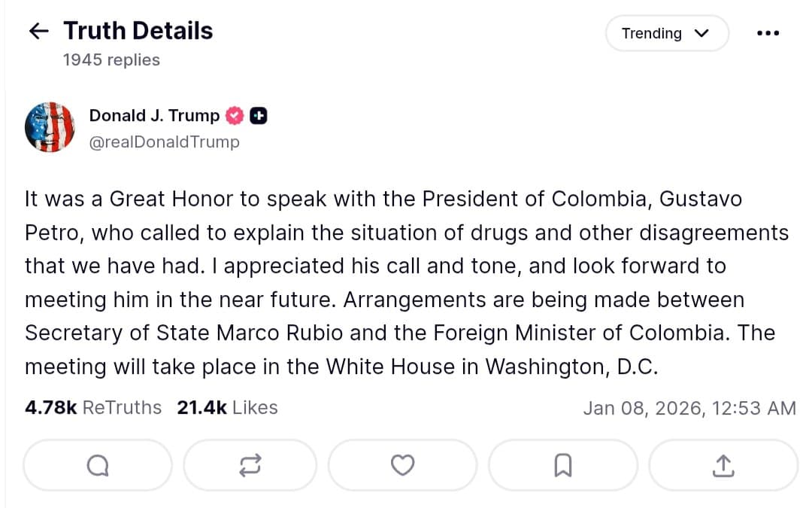Open the 1945 replies list
The width and height of the screenshot is (812, 508).
(113, 59)
